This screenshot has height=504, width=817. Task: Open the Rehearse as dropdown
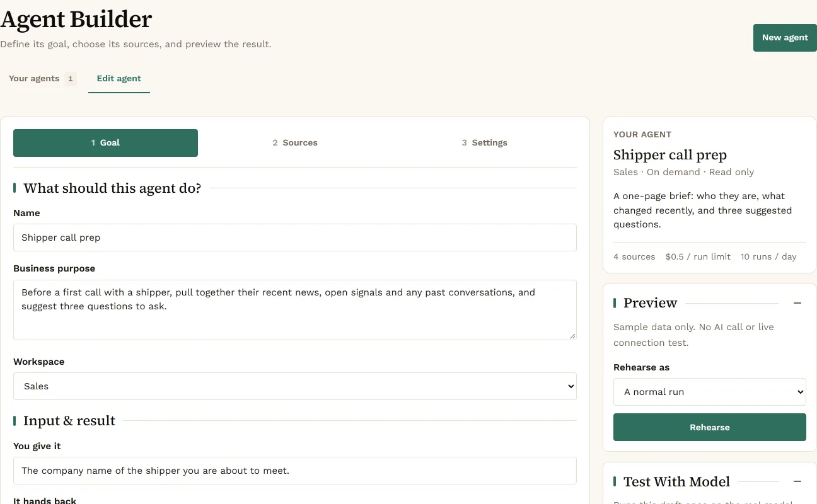[x=710, y=392]
